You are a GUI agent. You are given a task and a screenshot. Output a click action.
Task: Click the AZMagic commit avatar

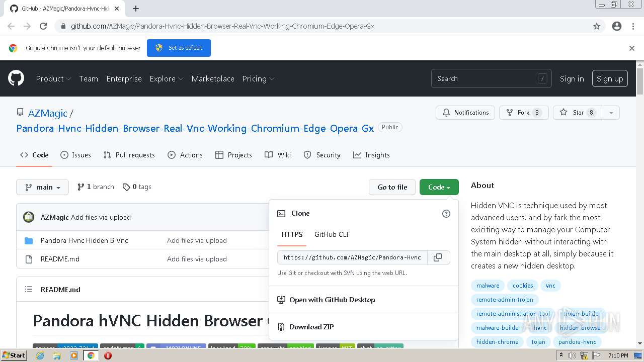[29, 217]
